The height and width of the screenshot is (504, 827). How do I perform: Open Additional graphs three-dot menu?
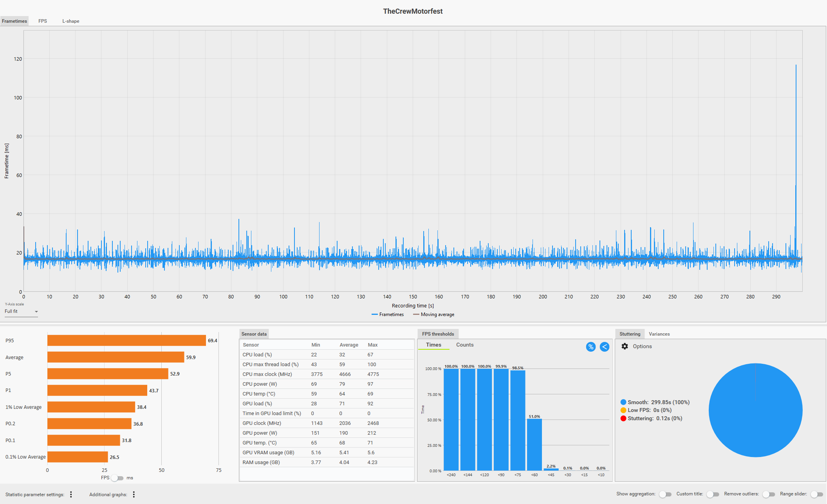[134, 494]
